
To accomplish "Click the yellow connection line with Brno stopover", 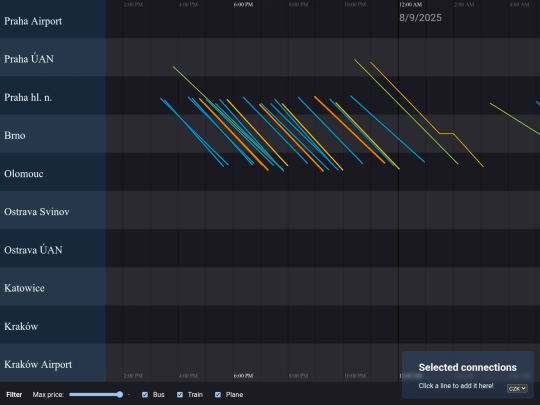I will click(x=446, y=133).
